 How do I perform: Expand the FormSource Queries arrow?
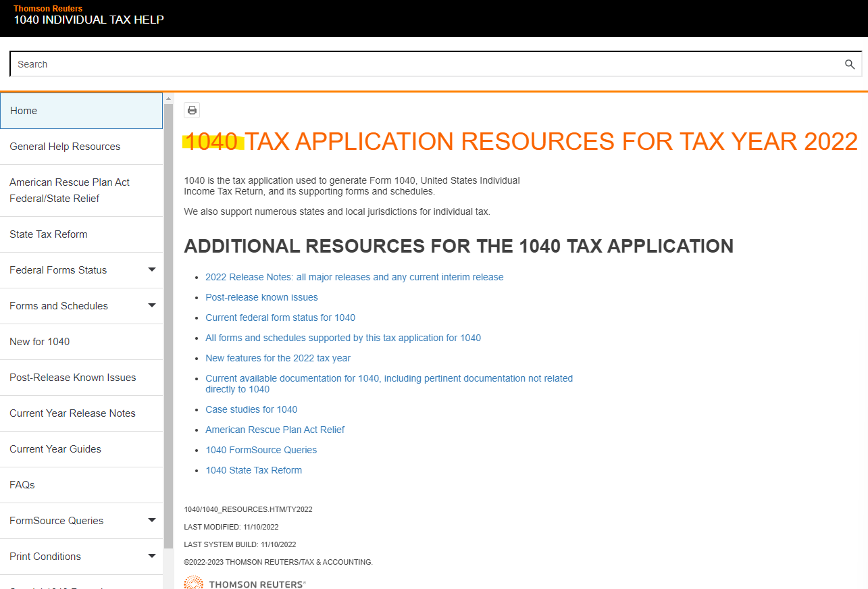[x=152, y=521]
